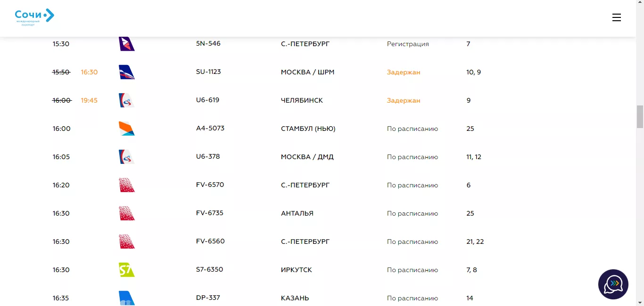Click Rossiya logo for flight FV-6570
Screen dimensions: 644x306
[x=127, y=185]
